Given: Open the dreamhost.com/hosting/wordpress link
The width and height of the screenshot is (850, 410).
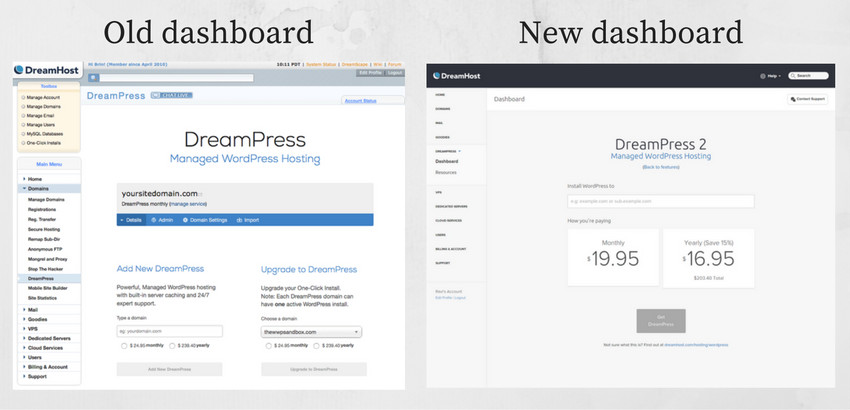Looking at the screenshot, I should 696,345.
